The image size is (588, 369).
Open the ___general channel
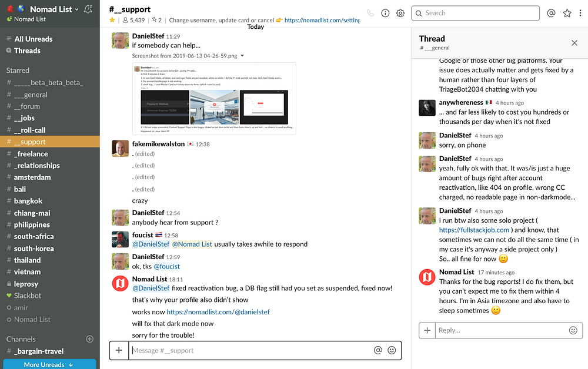pos(50,95)
